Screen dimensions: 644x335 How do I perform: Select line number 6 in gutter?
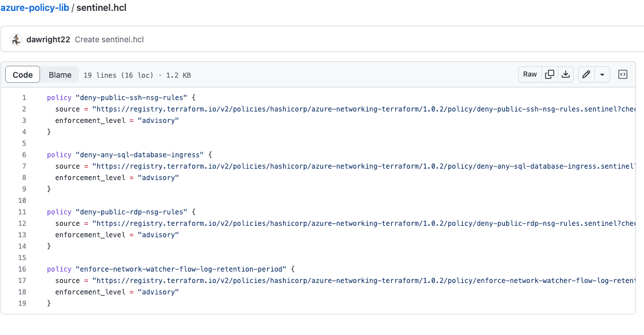pyautogui.click(x=24, y=155)
